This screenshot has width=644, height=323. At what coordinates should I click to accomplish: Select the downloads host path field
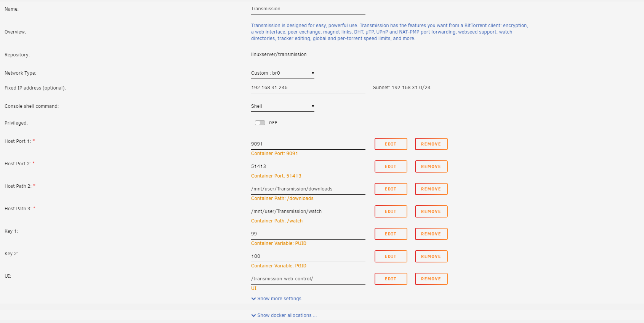point(308,189)
